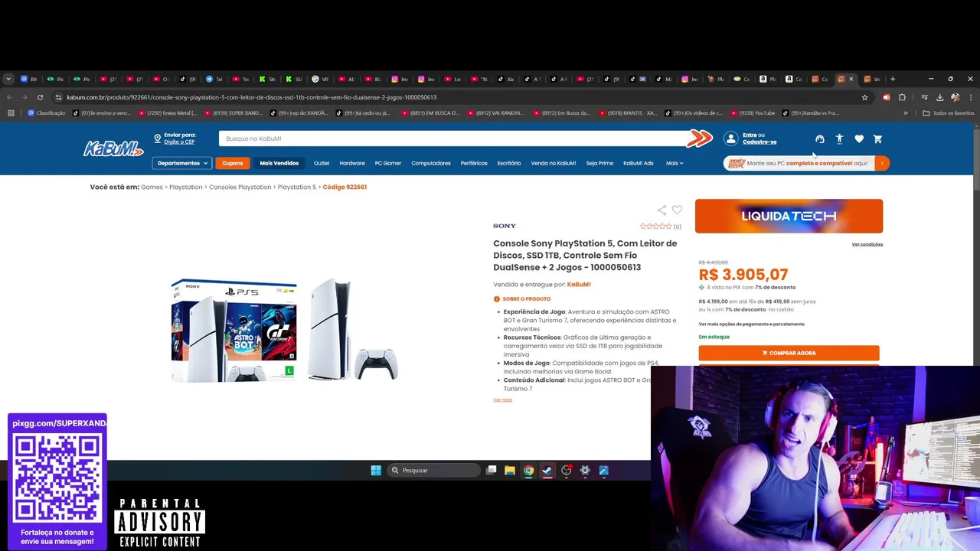Open the Outlet menu item
Screen dimensions: 980x551
click(322, 163)
